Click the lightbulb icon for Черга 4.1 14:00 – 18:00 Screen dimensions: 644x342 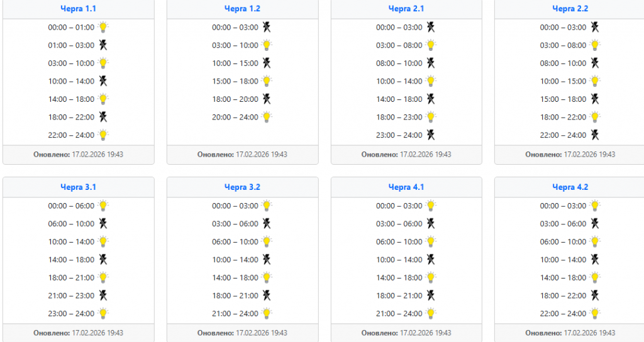pyautogui.click(x=431, y=277)
